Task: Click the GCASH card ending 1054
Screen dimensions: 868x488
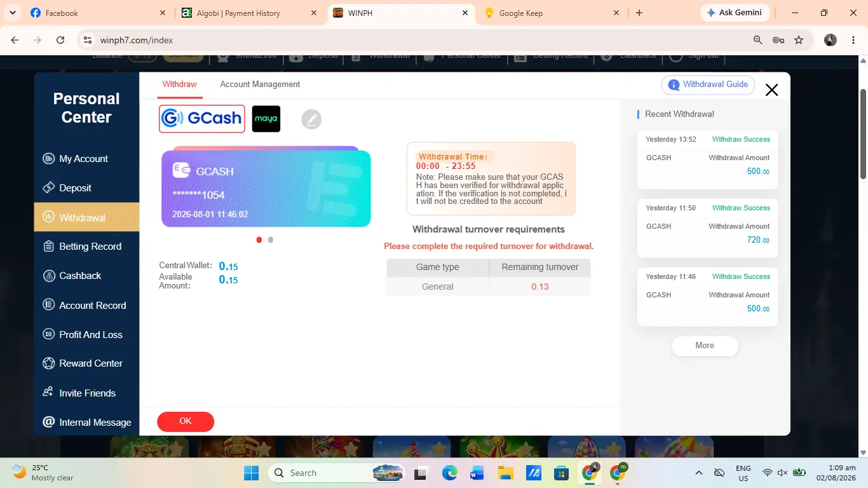Action: coord(266,188)
